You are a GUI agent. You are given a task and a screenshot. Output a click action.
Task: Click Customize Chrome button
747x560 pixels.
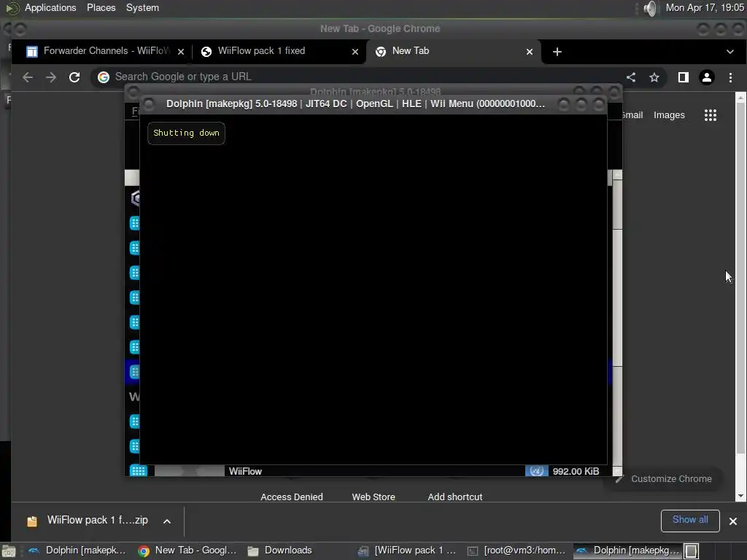(665, 478)
